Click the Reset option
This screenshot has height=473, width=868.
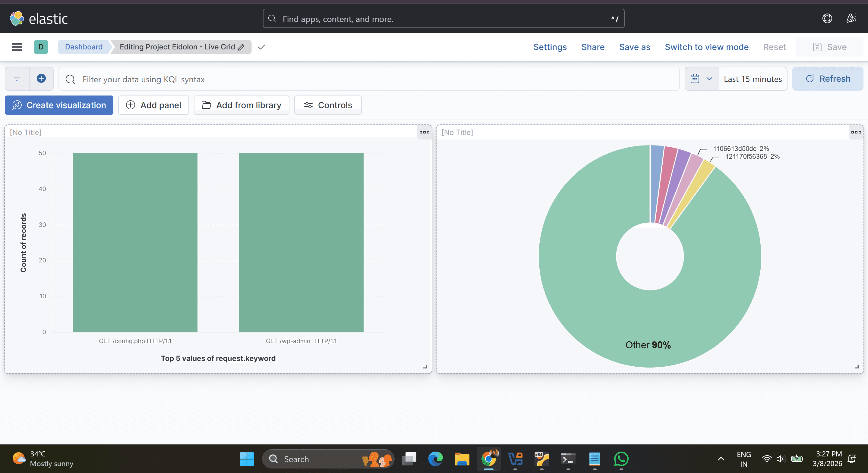774,47
